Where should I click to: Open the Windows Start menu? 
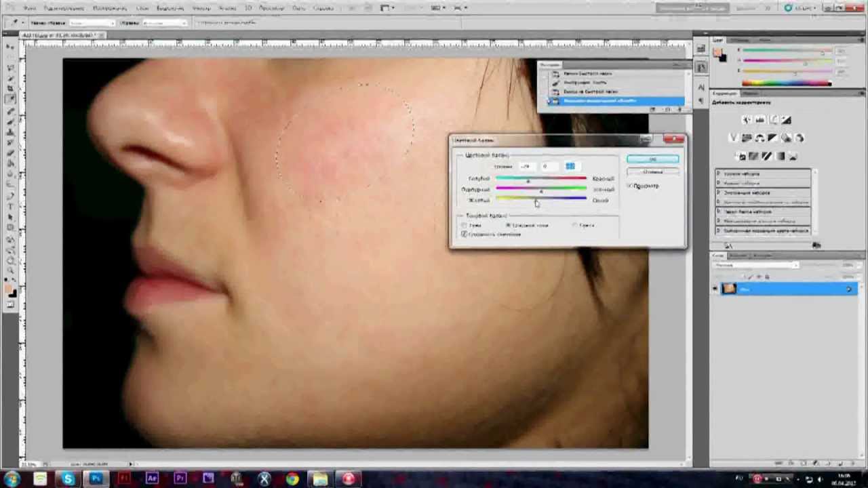click(x=12, y=480)
